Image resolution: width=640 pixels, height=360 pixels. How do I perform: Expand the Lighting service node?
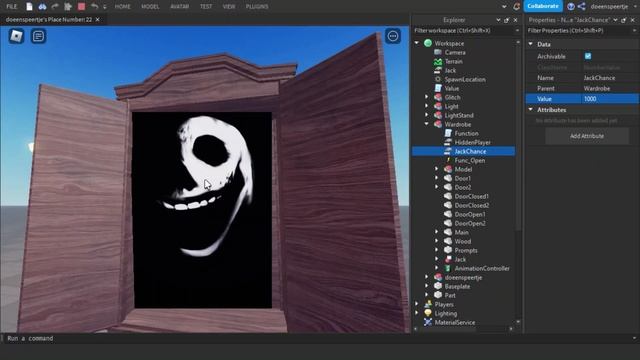point(417,313)
